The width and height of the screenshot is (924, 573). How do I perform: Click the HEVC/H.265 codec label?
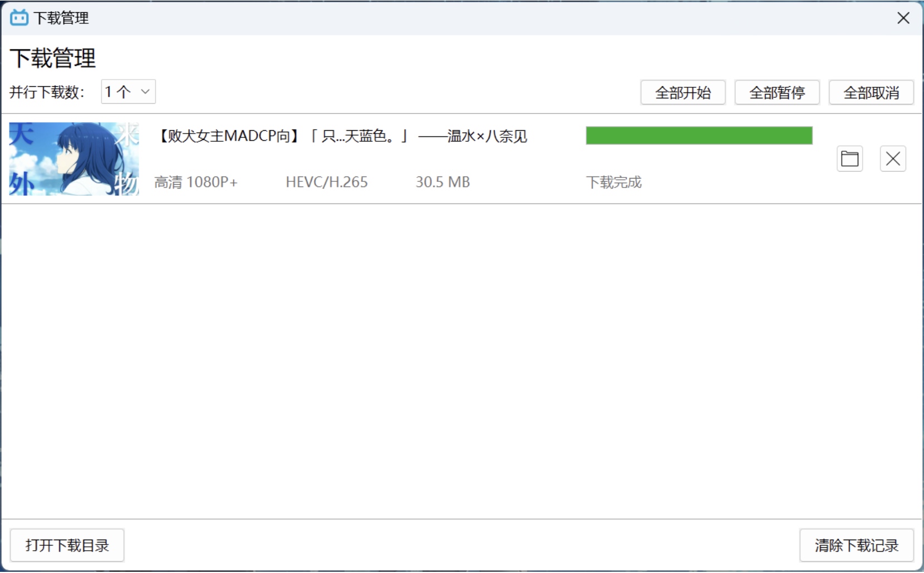coord(327,182)
